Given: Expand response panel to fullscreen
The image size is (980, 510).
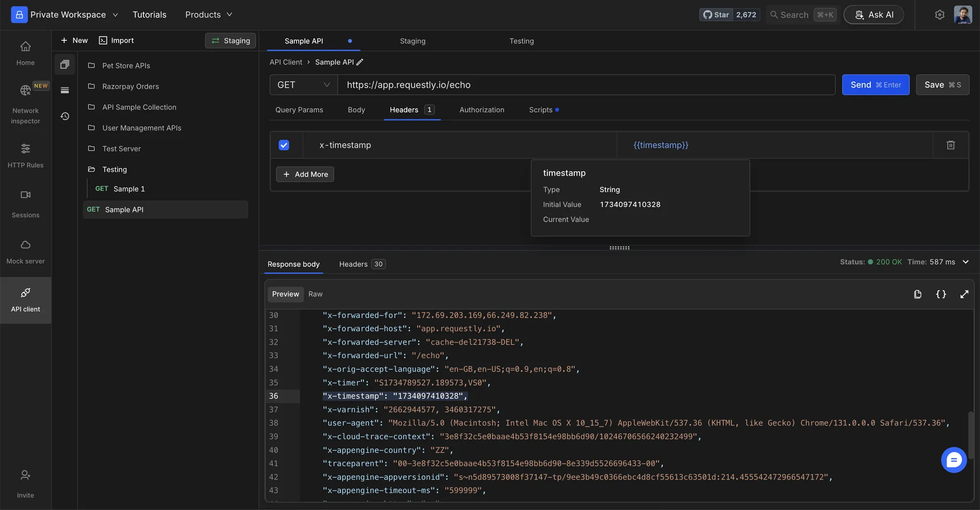Looking at the screenshot, I should pyautogui.click(x=964, y=294).
